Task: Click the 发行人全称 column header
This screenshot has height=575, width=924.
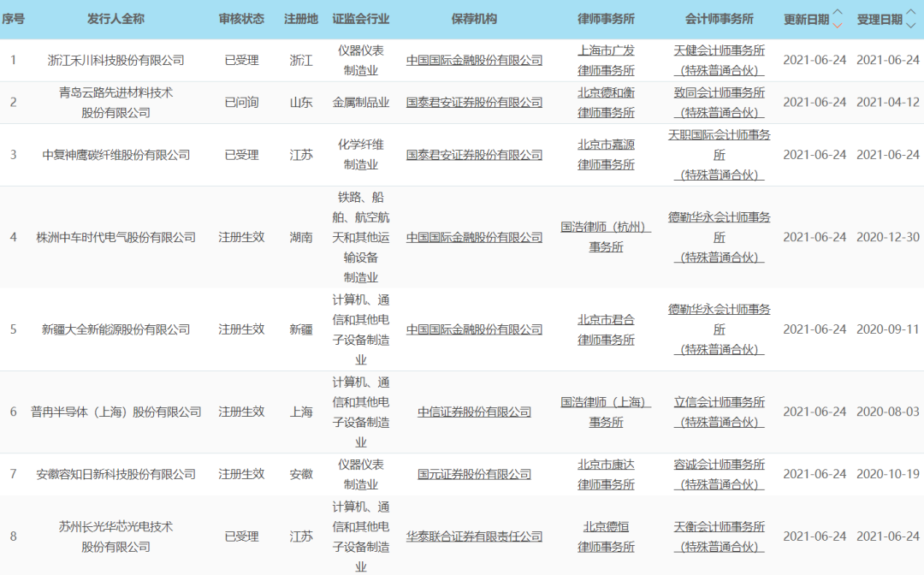Action: [x=115, y=19]
